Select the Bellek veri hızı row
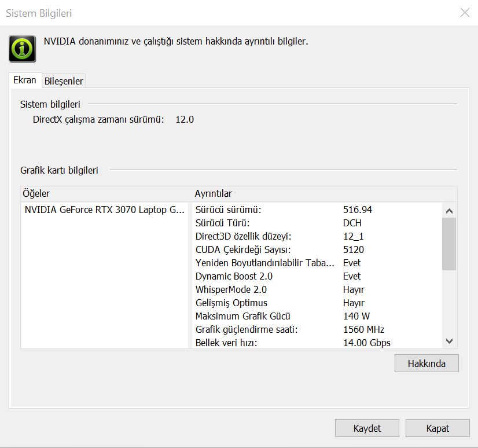478x448 pixels. [317, 343]
